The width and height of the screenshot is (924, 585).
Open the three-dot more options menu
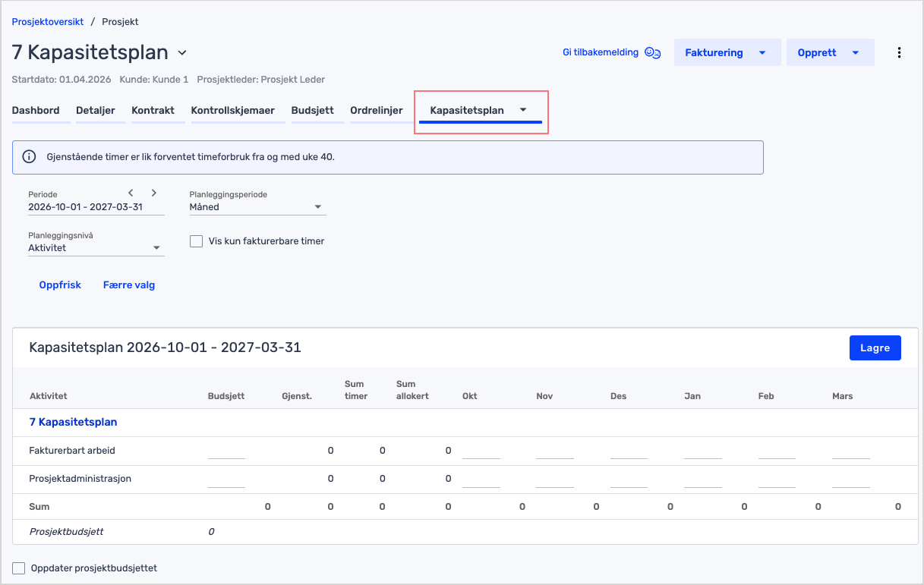(899, 52)
